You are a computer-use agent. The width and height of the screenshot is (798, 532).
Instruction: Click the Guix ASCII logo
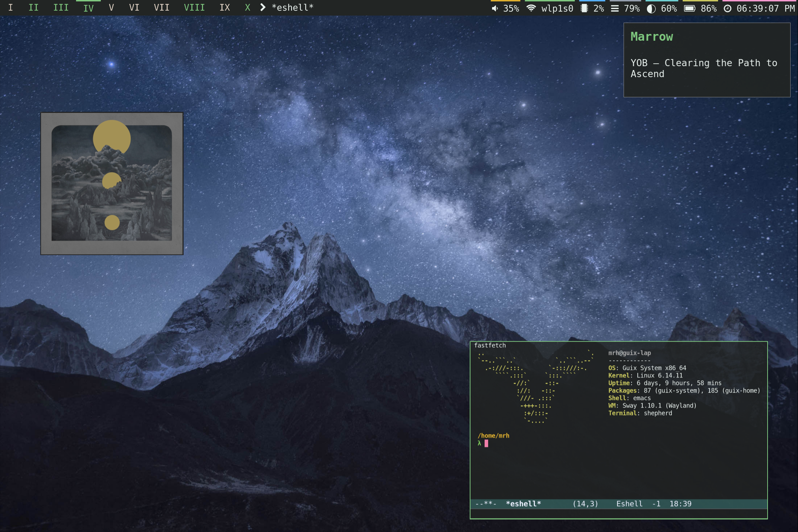pos(535,387)
